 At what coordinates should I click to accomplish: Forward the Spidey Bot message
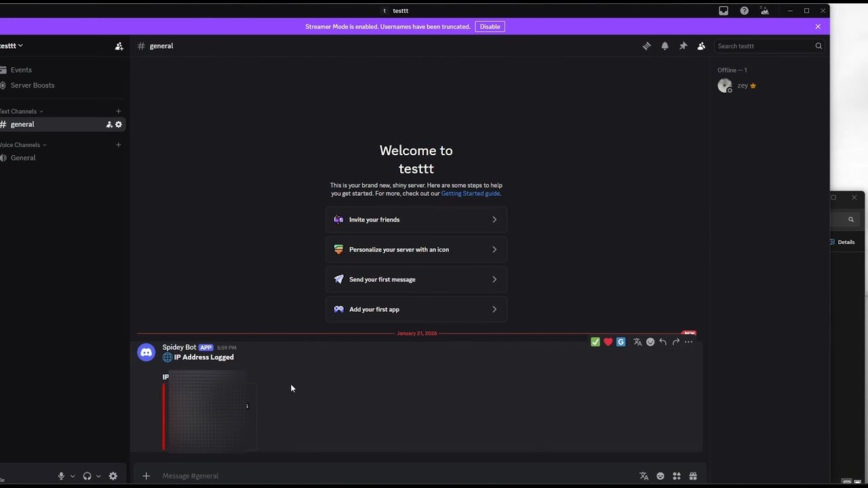click(x=675, y=342)
